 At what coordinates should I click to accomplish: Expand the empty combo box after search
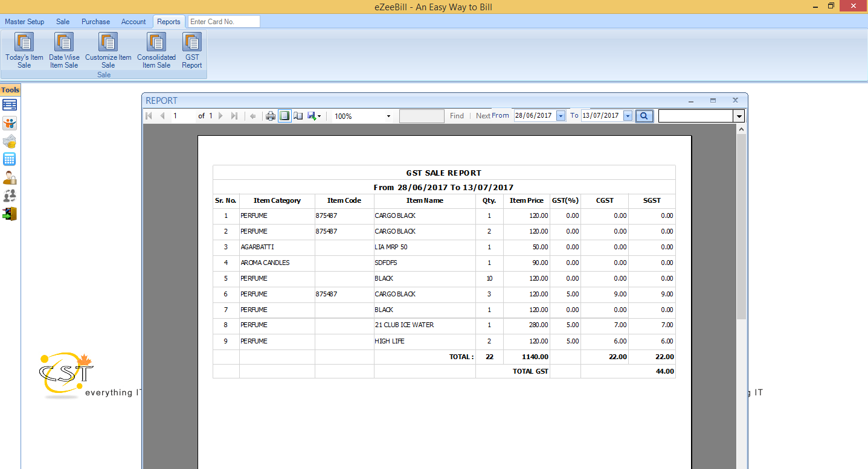point(739,116)
